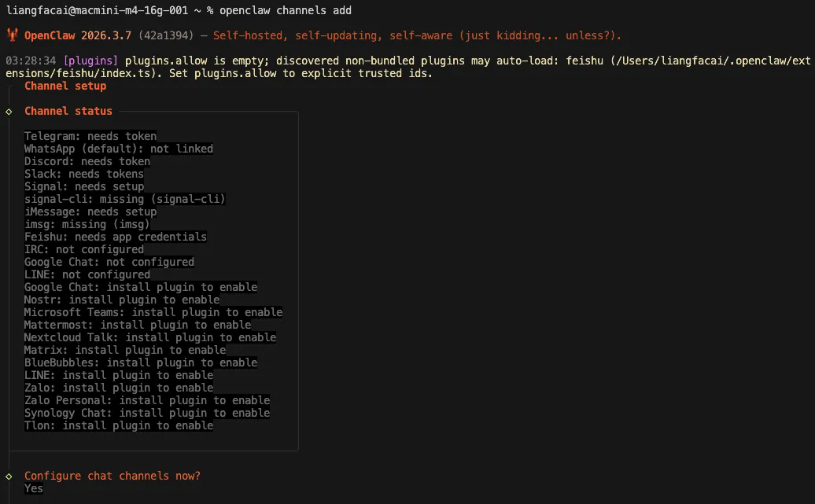The image size is (815, 504).
Task: Click the diamond marker beside Configure chat channels
Action: coord(9,476)
